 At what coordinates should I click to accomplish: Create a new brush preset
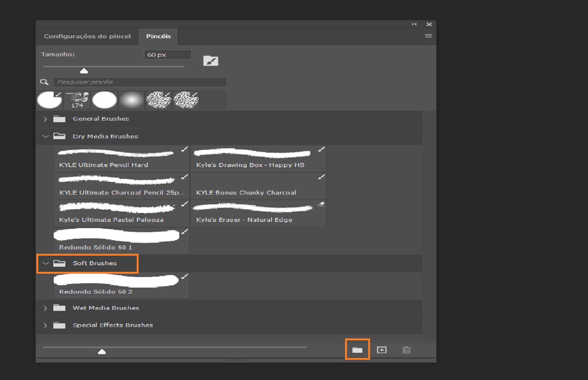click(x=382, y=350)
